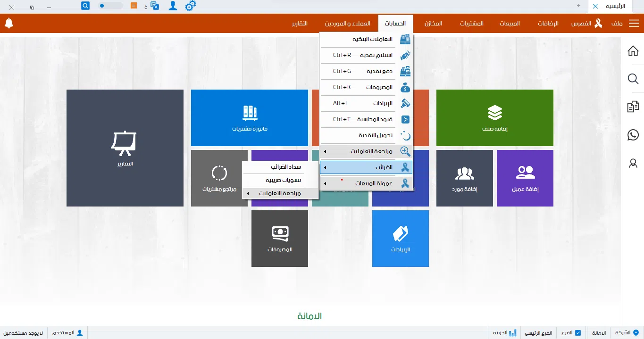This screenshot has width=644, height=339.
Task: Open the notifications bell icon
Action: [8, 22]
